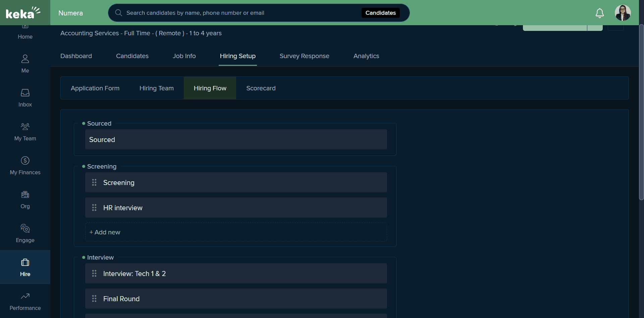
Task: Open the Engage section
Action: [x=25, y=233]
